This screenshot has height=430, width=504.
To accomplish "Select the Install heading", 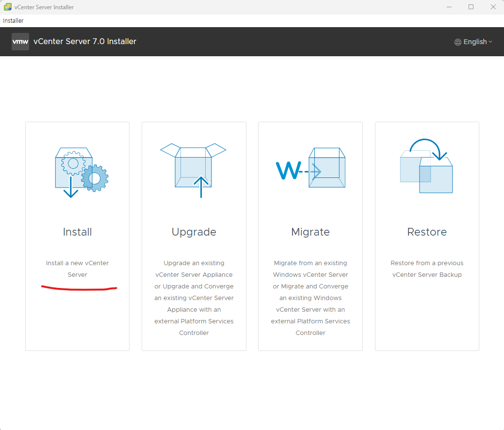I will [x=78, y=232].
